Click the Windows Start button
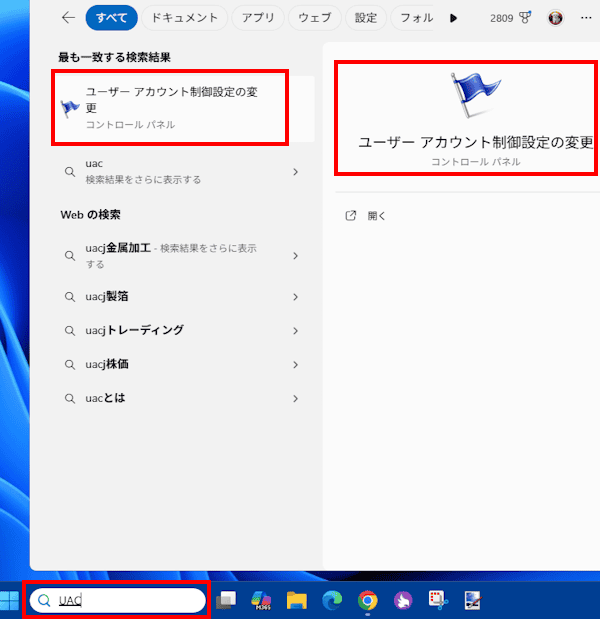Screen dimensions: 600x619 (9, 600)
